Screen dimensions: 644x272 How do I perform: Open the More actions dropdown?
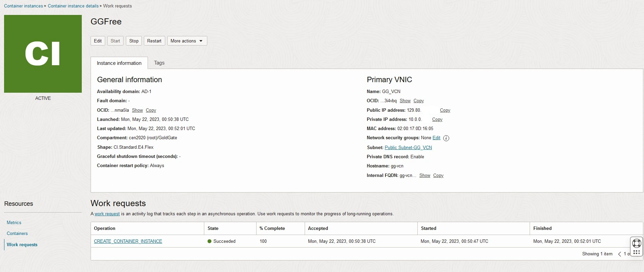(187, 41)
